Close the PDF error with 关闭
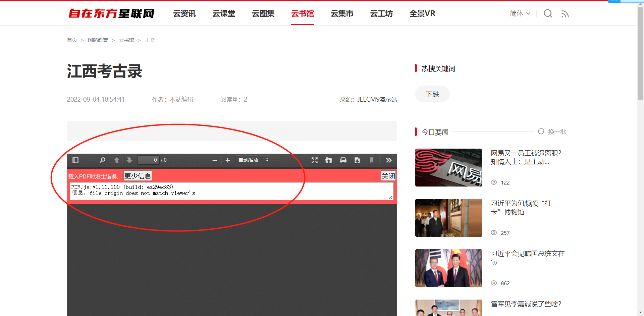This screenshot has height=316, width=644. point(388,176)
